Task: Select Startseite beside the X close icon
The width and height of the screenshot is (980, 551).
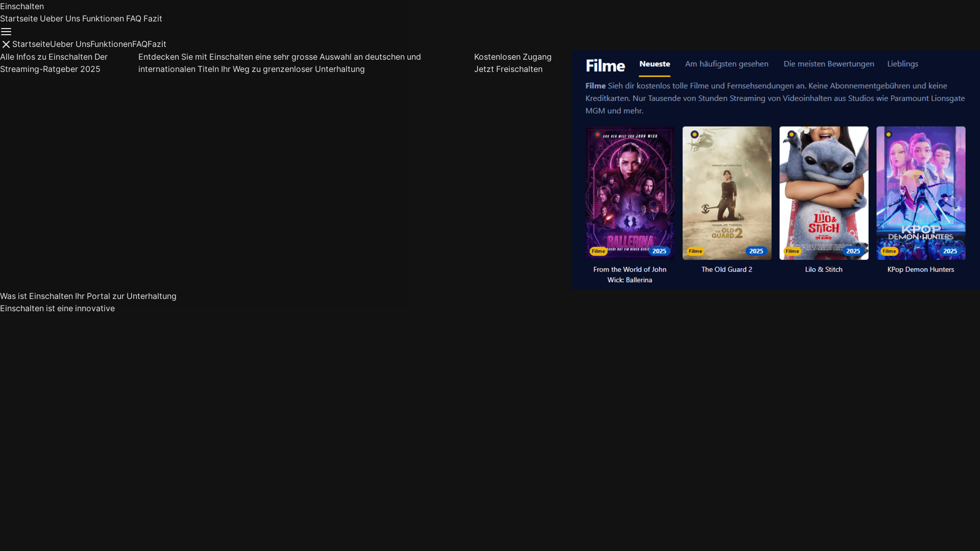Action: click(x=31, y=44)
